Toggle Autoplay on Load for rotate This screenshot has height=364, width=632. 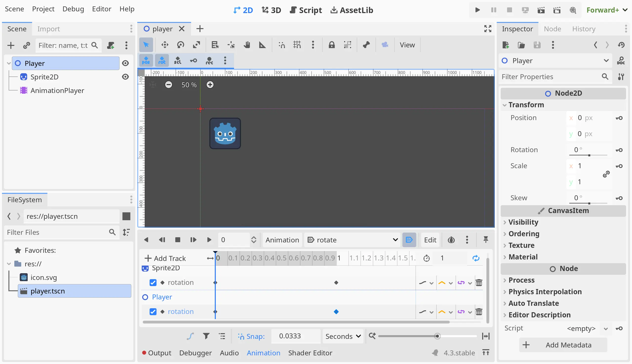tap(409, 240)
